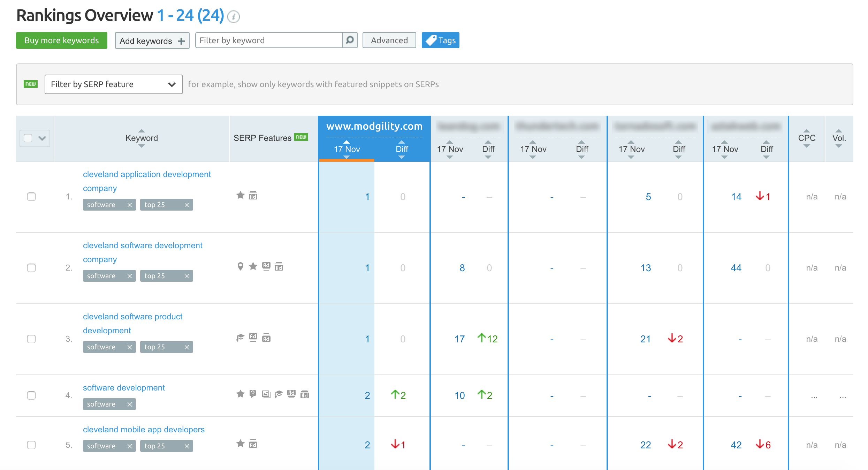
Task: Sort modgility.com by Diff column
Action: (x=402, y=149)
